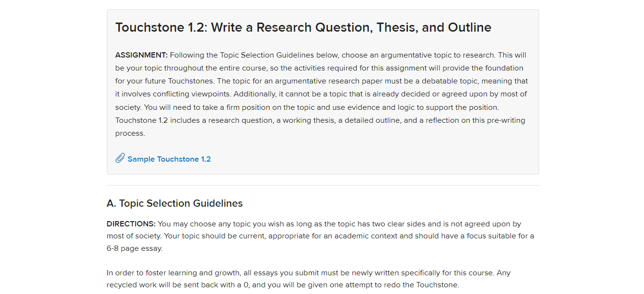Click the line starting In order to foster learning
644x294 pixels.
(x=308, y=273)
